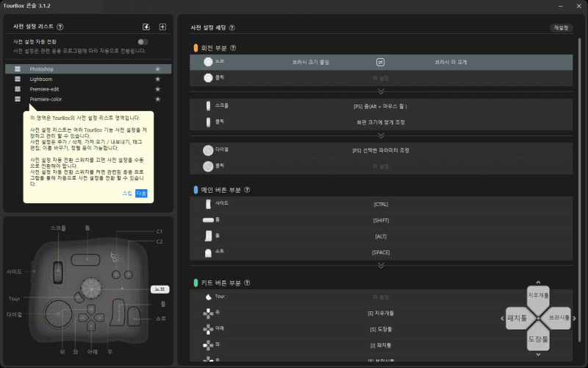This screenshot has height=368, width=588.
Task: Click the 브러시 크기 줄임 assignment
Action: click(311, 62)
